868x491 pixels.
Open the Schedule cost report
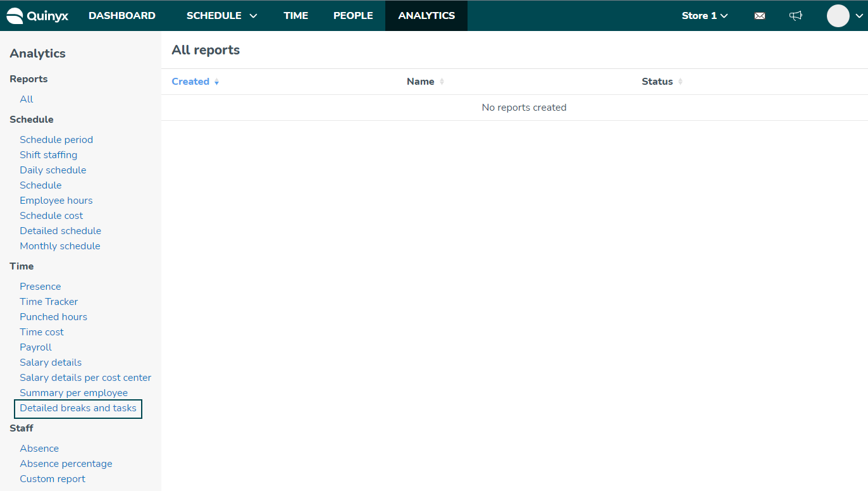tap(51, 216)
